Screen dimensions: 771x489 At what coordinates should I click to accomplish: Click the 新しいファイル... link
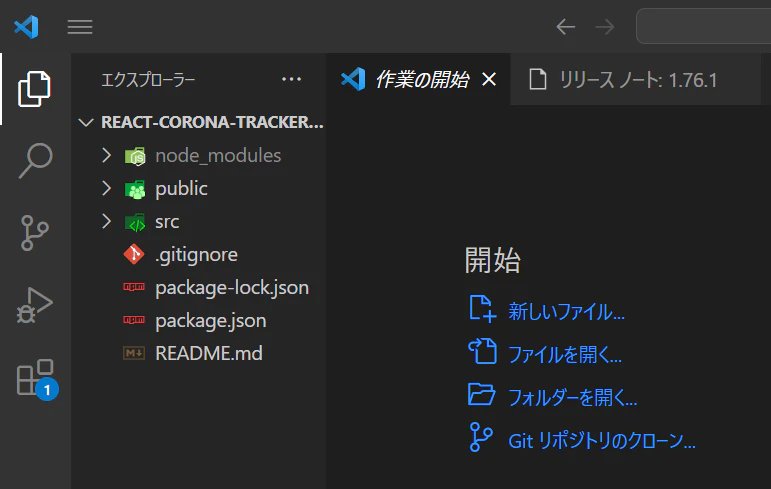[x=566, y=312]
